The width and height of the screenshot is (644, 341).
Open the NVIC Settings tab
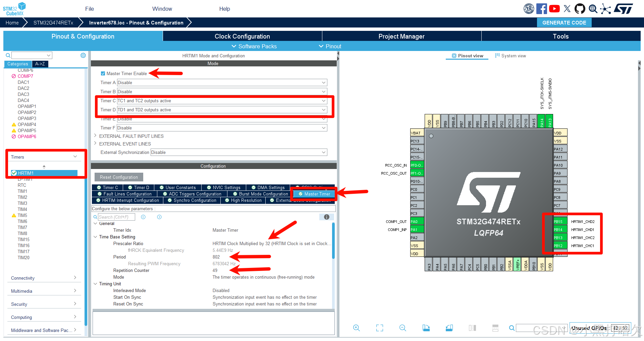(224, 187)
